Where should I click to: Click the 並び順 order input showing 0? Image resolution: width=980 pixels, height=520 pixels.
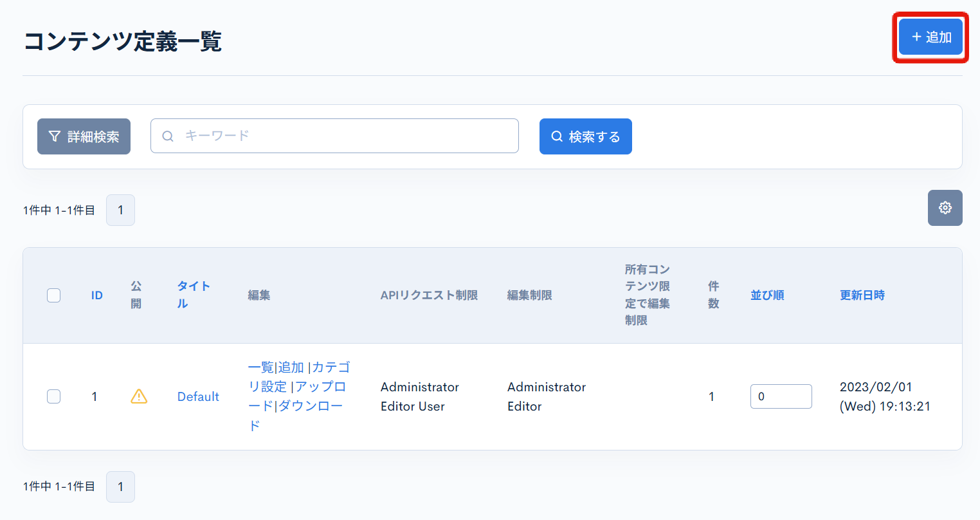pos(781,396)
